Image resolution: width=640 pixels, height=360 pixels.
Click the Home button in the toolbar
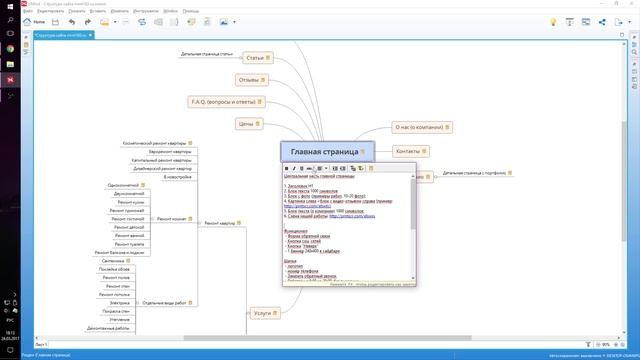[x=34, y=22]
